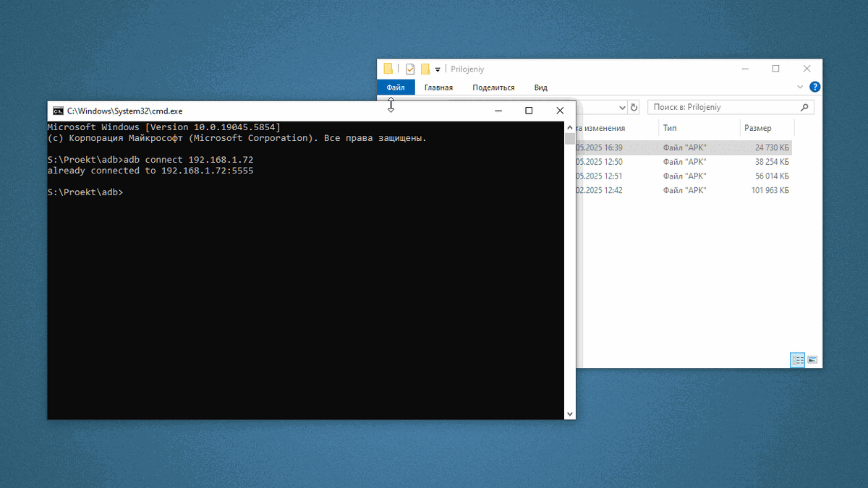This screenshot has height=488, width=868.
Task: Select the file with size 38 254 КБ
Action: pos(684,162)
